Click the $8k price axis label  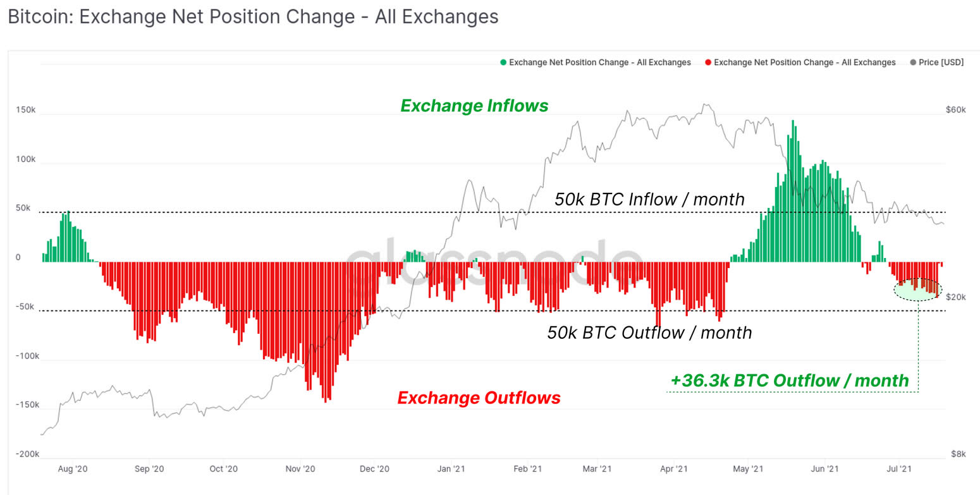(958, 455)
